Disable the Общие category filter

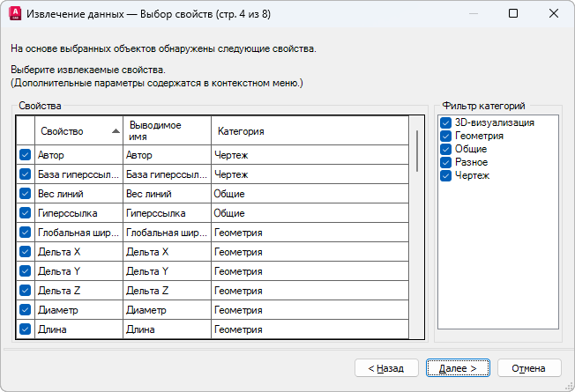point(446,150)
